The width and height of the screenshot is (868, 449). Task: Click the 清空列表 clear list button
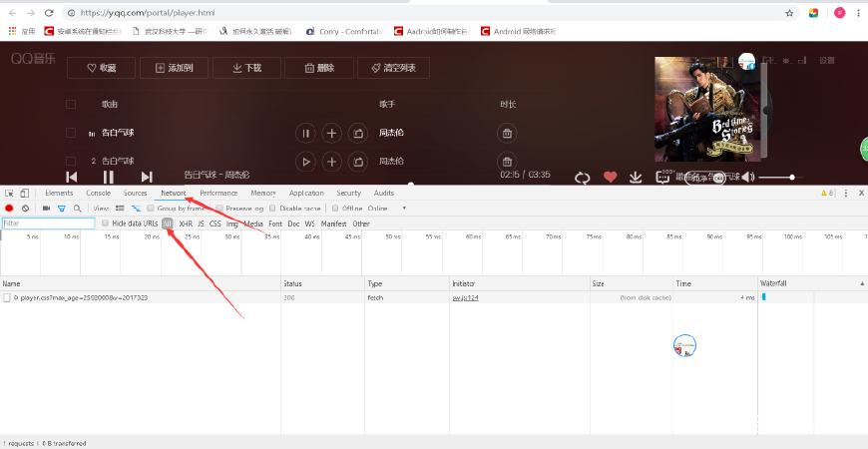point(393,68)
